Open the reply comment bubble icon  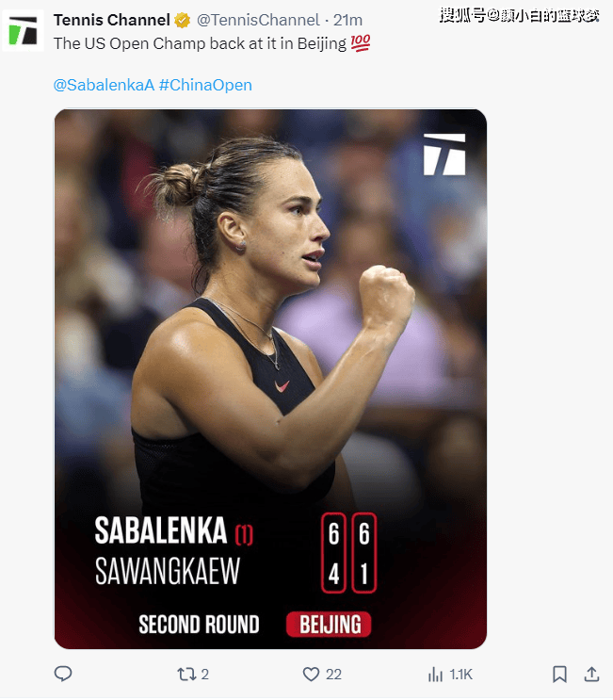(63, 674)
